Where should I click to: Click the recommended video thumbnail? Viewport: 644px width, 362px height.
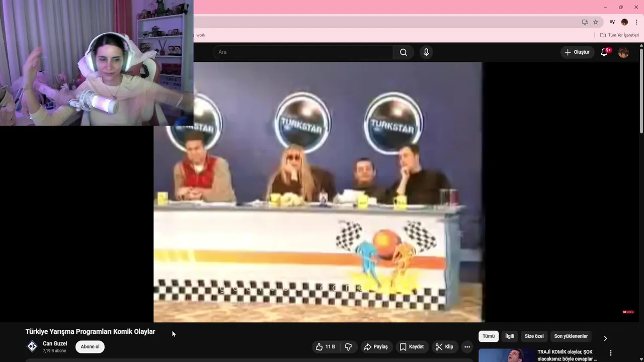506,355
